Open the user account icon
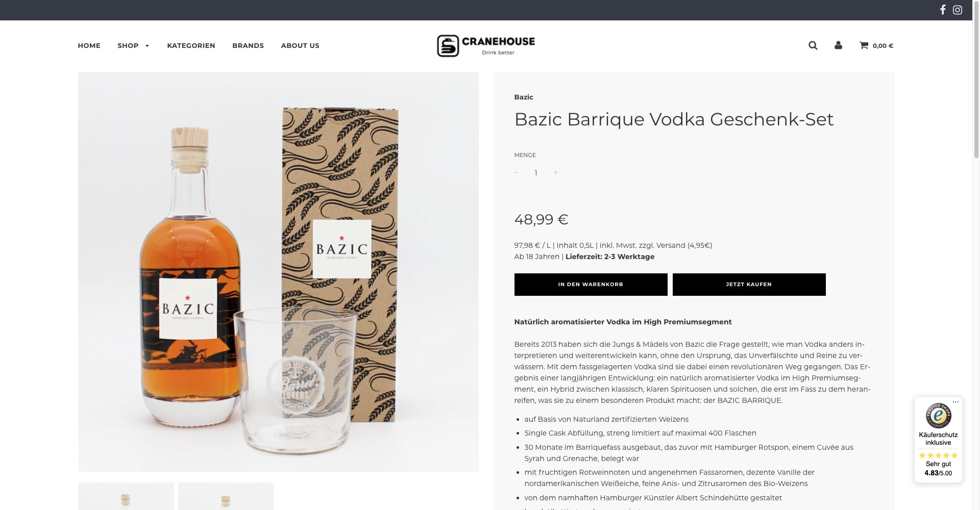980x510 pixels. (838, 45)
